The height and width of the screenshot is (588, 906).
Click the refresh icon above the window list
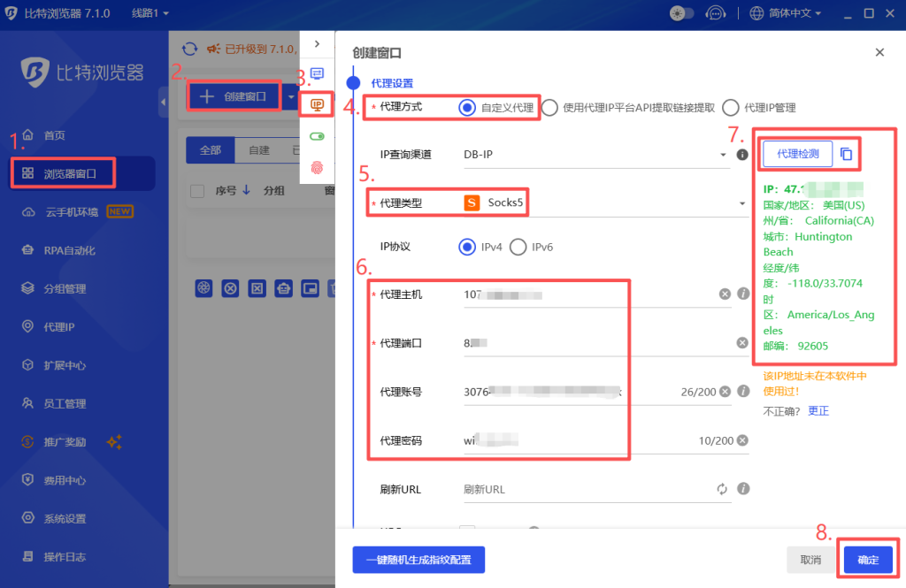[x=188, y=50]
